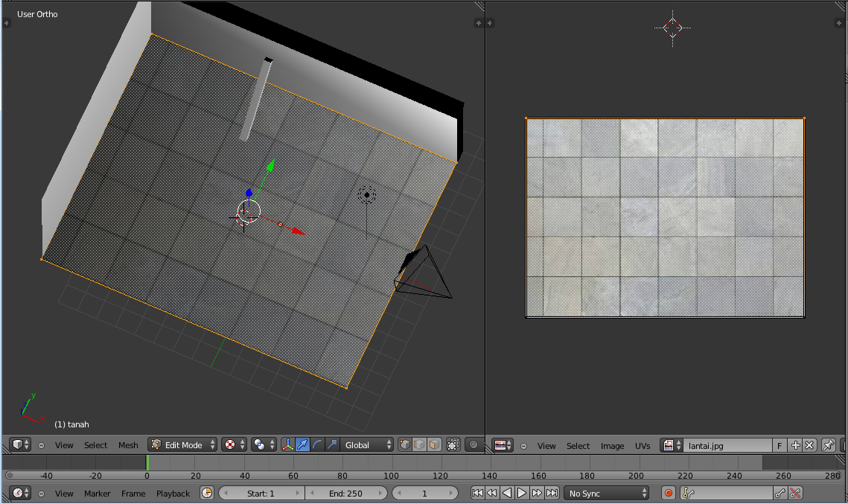Toggle the rotate manipulator
The width and height of the screenshot is (848, 504).
tap(317, 444)
